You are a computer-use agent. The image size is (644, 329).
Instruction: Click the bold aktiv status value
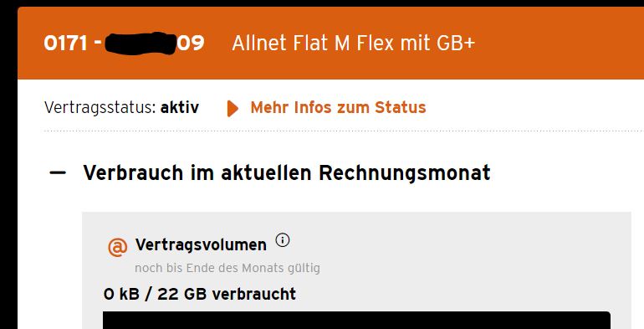180,108
